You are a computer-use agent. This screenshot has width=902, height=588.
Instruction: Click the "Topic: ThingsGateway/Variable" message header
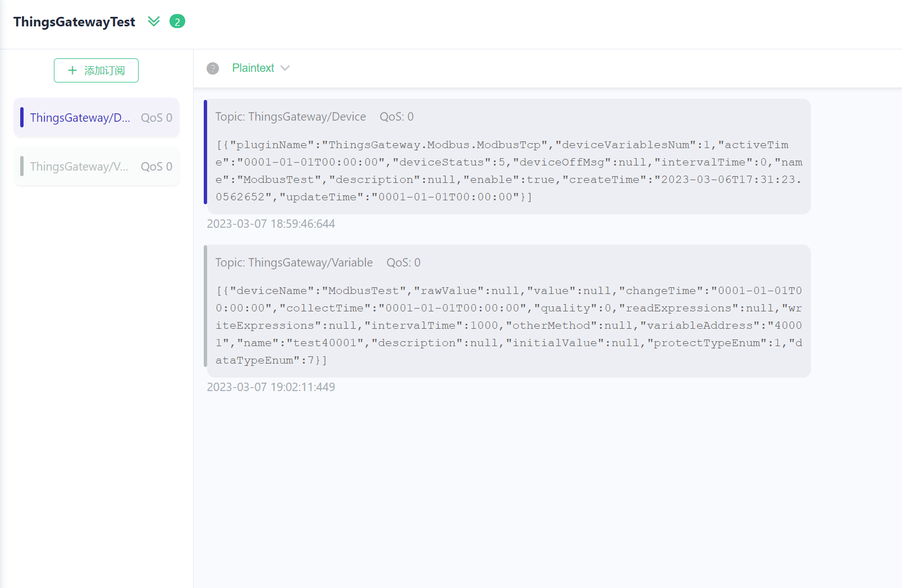[294, 263]
